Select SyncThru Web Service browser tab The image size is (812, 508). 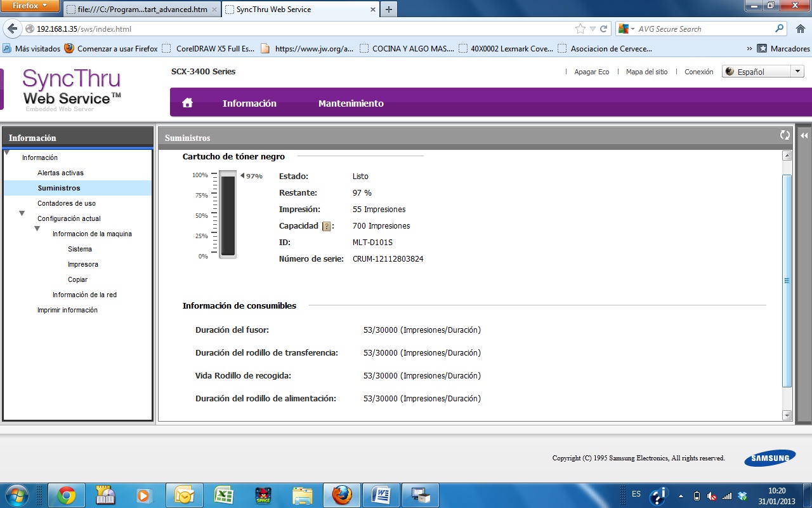click(300, 10)
